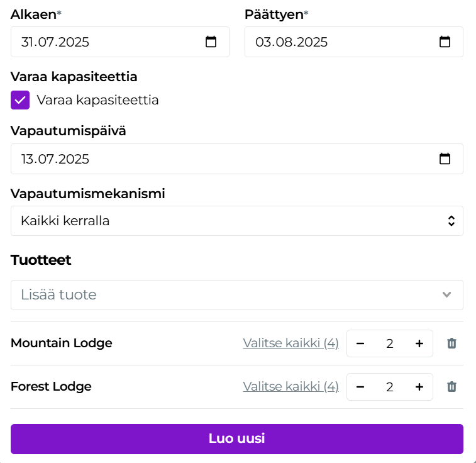Open calendar picker for Päättyen date
Image resolution: width=476 pixels, height=463 pixels.
pyautogui.click(x=445, y=42)
